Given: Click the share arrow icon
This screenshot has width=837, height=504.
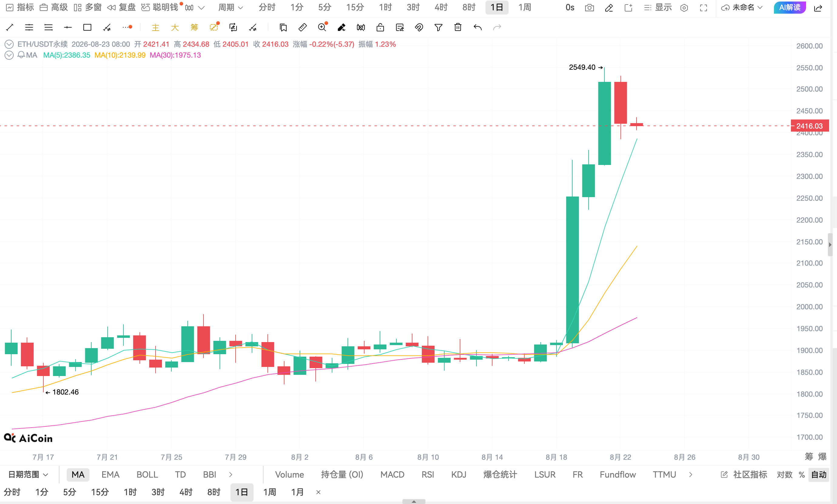Looking at the screenshot, I should click(818, 8).
